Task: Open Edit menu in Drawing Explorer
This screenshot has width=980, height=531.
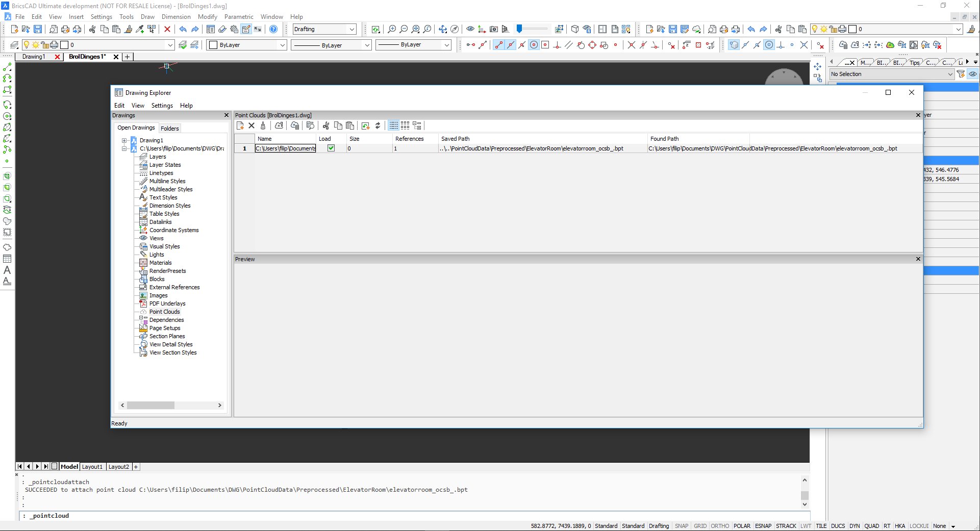Action: pos(119,106)
